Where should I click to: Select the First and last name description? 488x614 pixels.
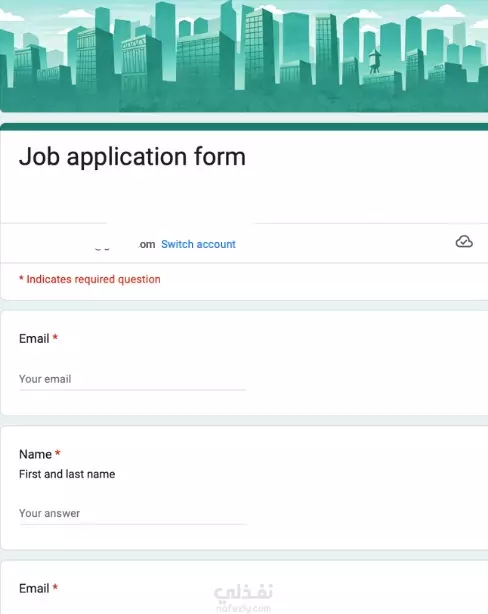67,474
